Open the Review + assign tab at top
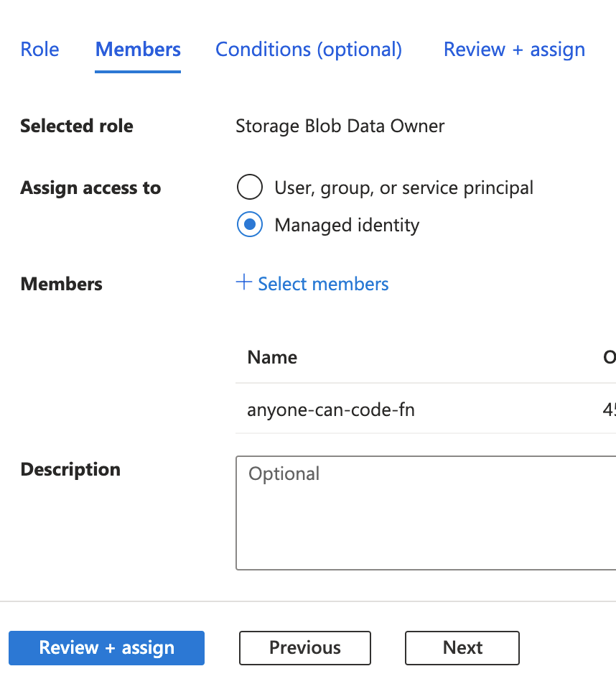 (x=514, y=50)
